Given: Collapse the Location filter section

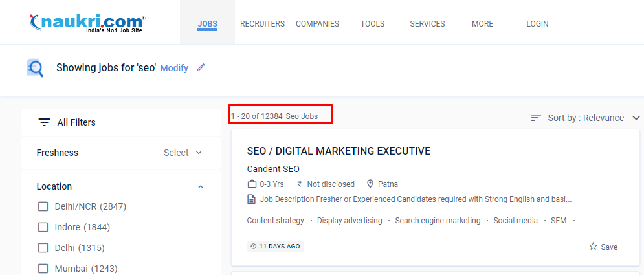Looking at the screenshot, I should coord(200,186).
